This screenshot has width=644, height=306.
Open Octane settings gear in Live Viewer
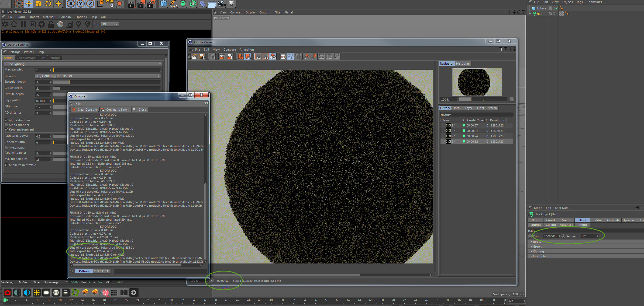coord(42,24)
